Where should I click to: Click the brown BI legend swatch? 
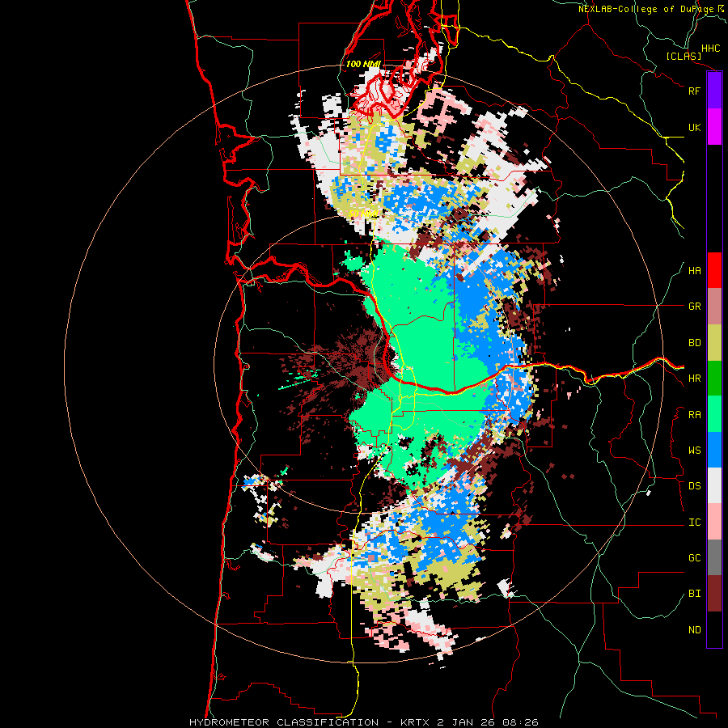pos(714,594)
